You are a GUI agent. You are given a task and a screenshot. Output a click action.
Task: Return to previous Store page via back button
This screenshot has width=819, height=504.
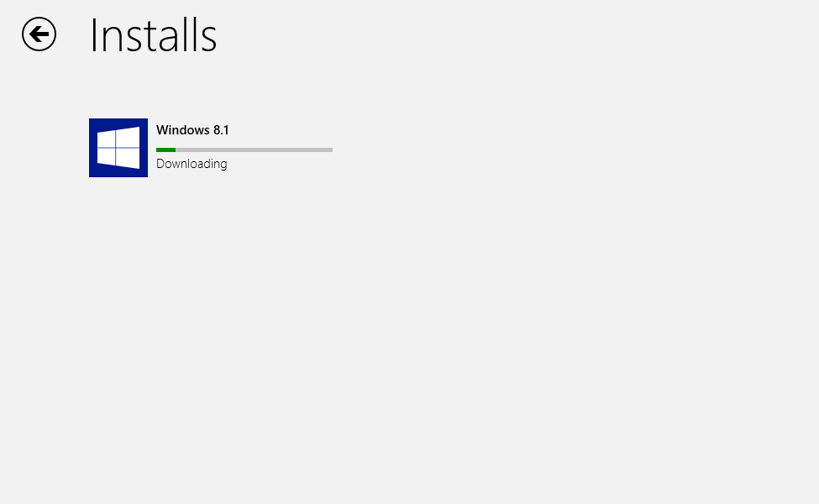coord(39,34)
